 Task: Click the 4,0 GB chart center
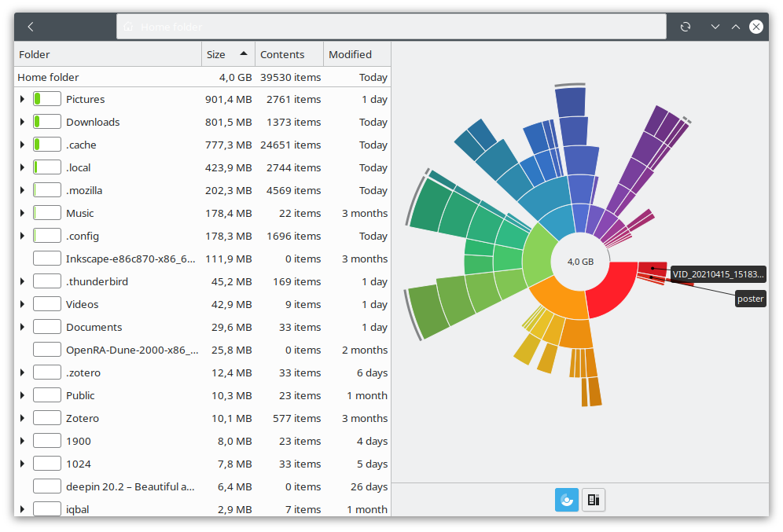click(x=580, y=262)
